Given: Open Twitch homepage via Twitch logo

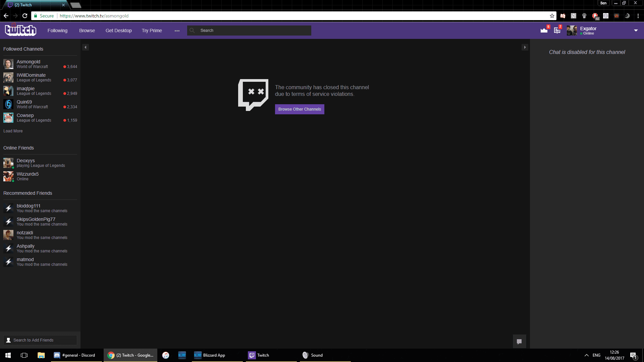Looking at the screenshot, I should click(20, 30).
